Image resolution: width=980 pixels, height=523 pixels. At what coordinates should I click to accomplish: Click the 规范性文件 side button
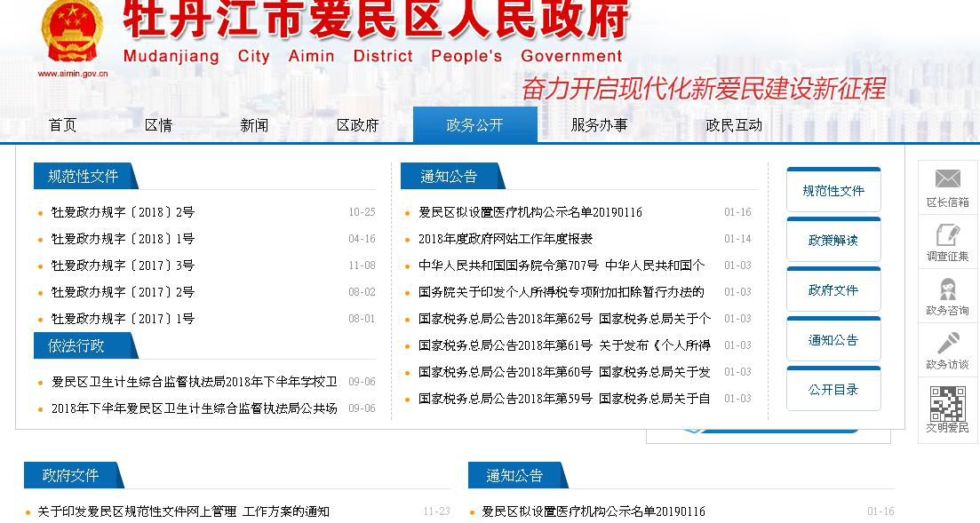click(833, 191)
